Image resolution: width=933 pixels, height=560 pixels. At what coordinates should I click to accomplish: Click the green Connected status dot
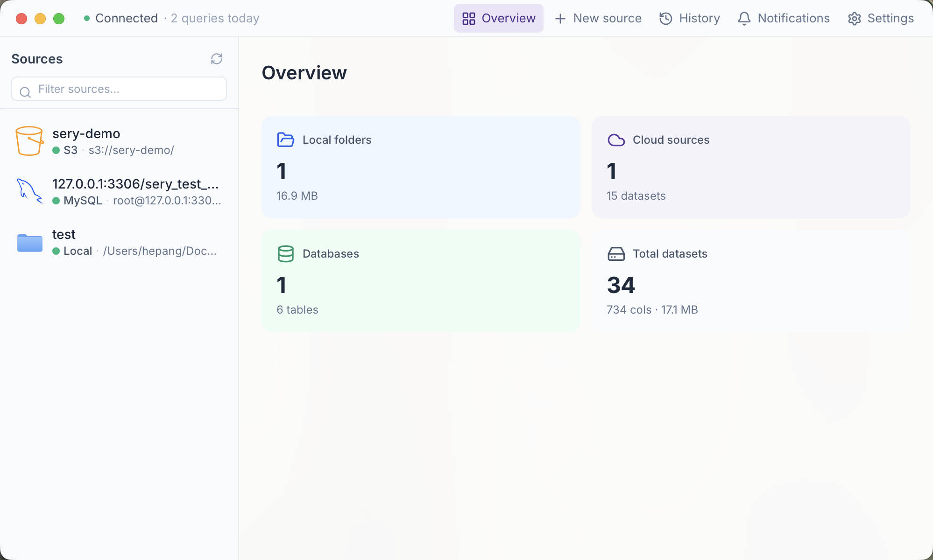pos(87,18)
